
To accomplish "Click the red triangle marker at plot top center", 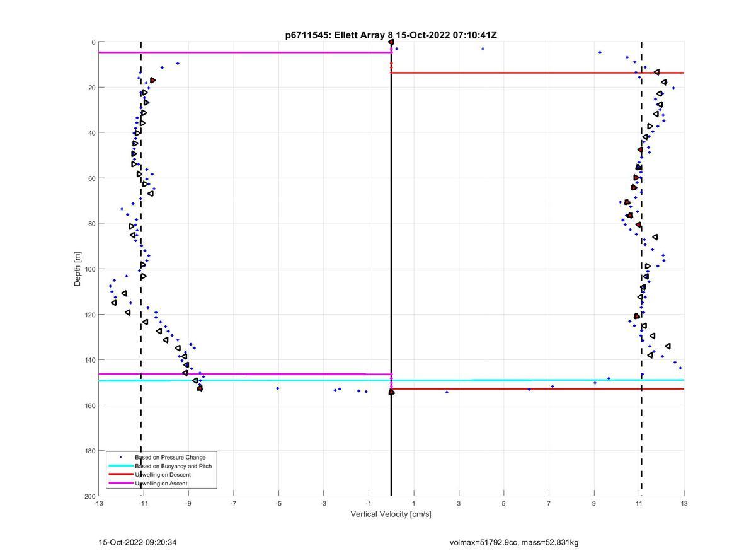I will click(391, 42).
